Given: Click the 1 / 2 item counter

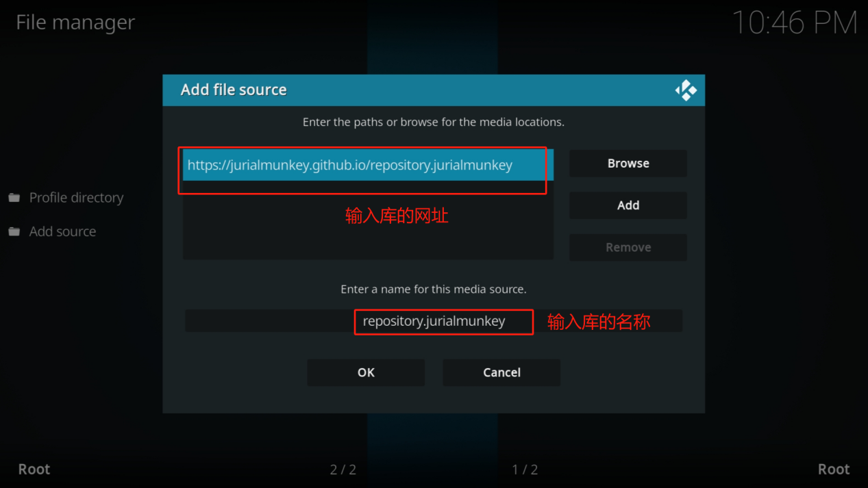Looking at the screenshot, I should [525, 470].
